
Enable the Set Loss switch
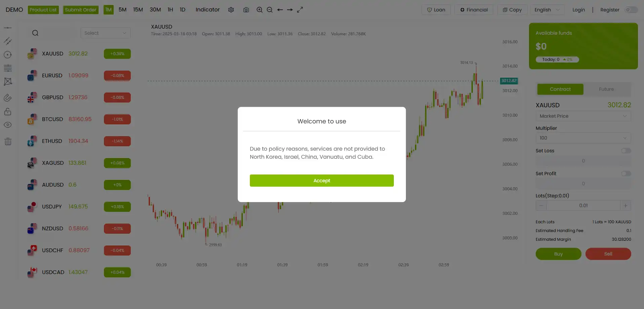626,151
